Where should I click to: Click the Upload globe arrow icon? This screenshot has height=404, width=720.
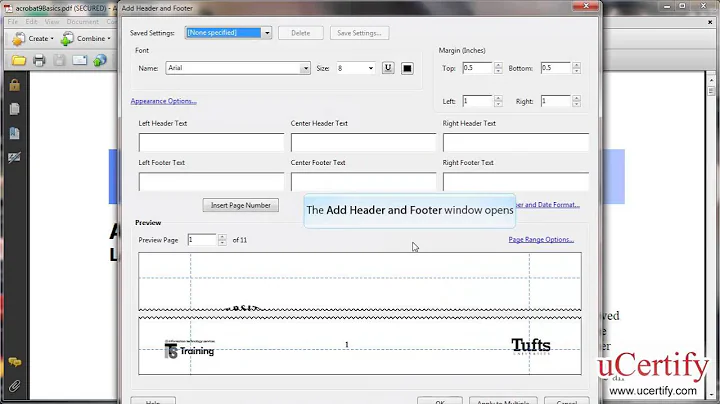[x=100, y=60]
